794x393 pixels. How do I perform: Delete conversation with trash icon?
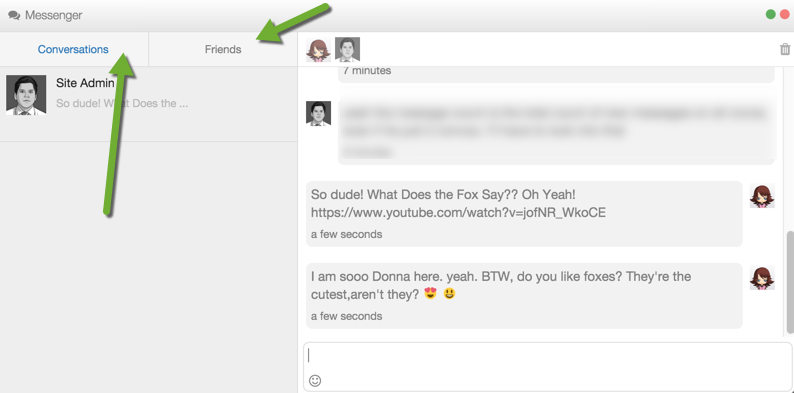tap(785, 49)
